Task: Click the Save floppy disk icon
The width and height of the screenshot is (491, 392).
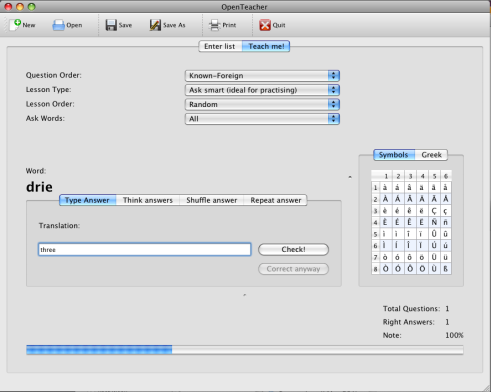Action: tap(111, 25)
